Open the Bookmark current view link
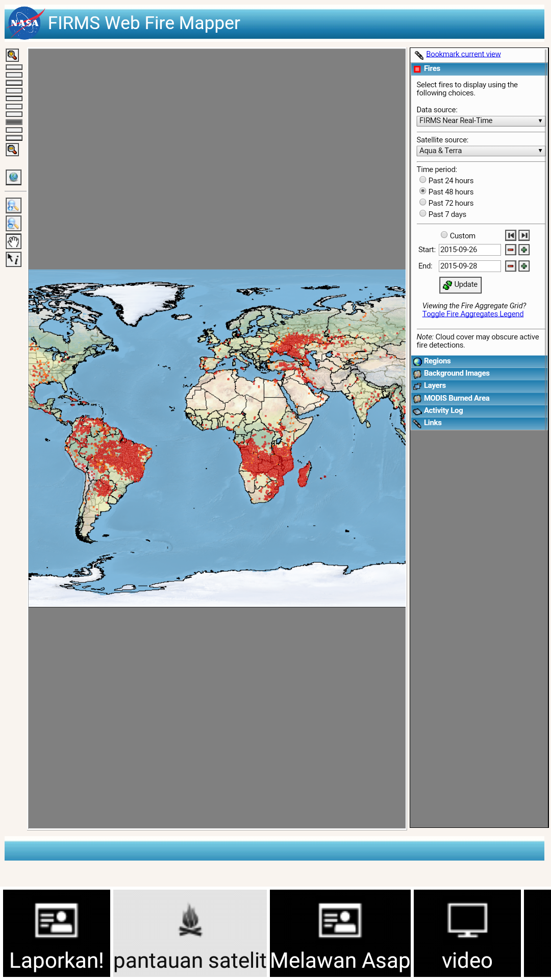Screen dimensions: 551x980 (x=463, y=54)
